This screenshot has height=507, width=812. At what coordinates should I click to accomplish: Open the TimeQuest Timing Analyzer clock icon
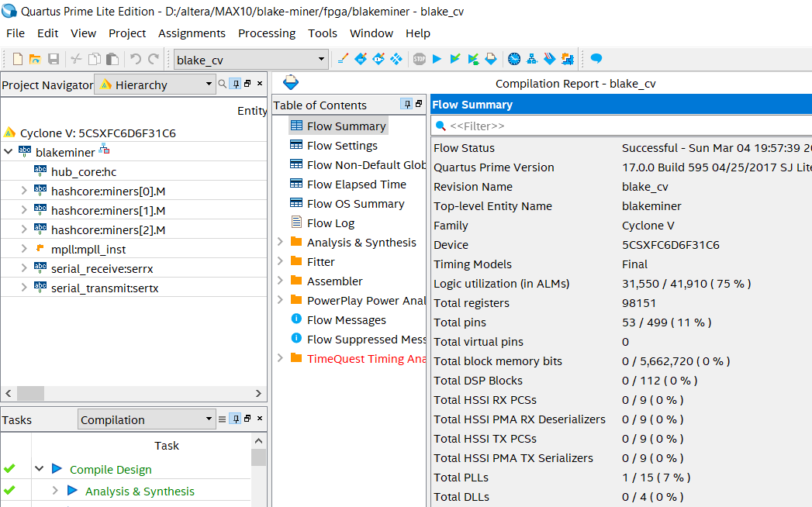[514, 59]
